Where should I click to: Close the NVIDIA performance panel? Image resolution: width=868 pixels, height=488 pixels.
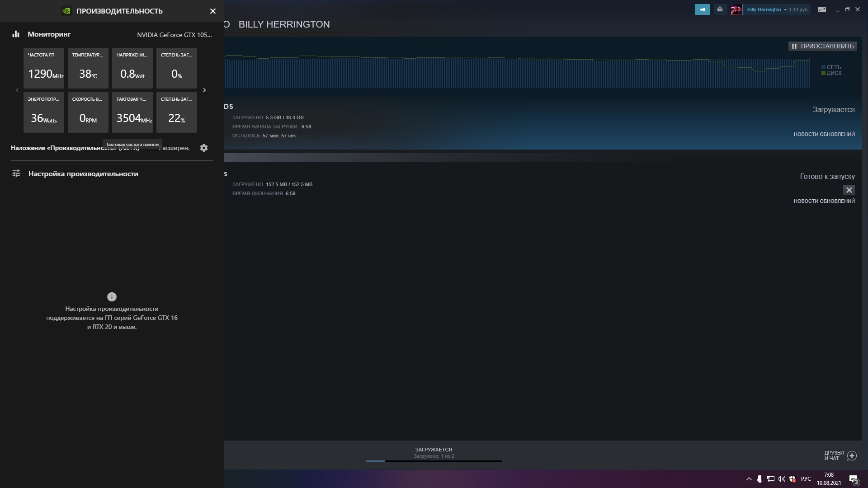pos(213,11)
